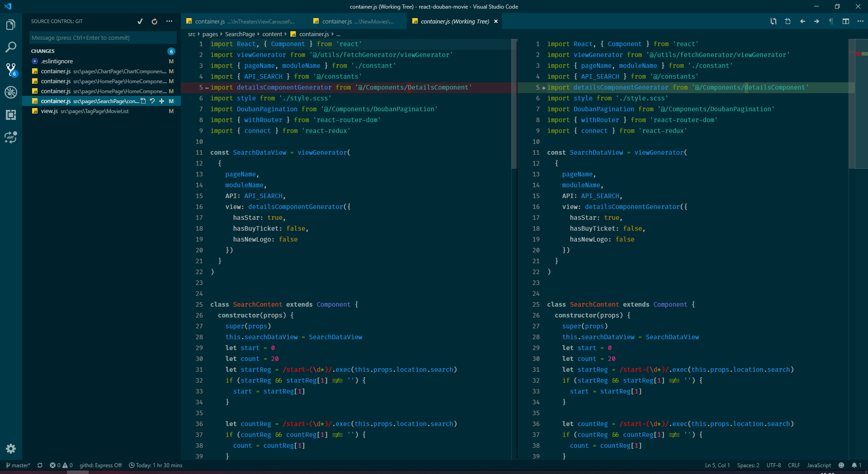This screenshot has width=868, height=474.
Task: Change indentation via 'Spaces: 2'
Action: click(748, 465)
